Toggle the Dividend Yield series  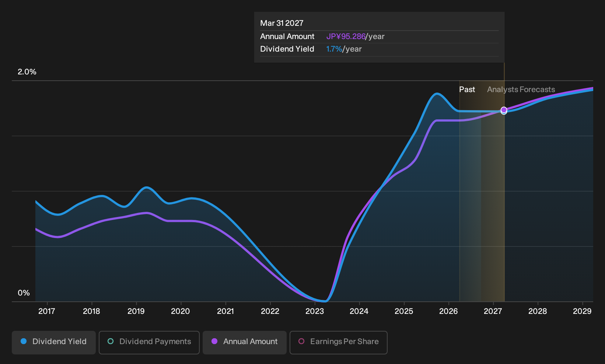coord(54,342)
